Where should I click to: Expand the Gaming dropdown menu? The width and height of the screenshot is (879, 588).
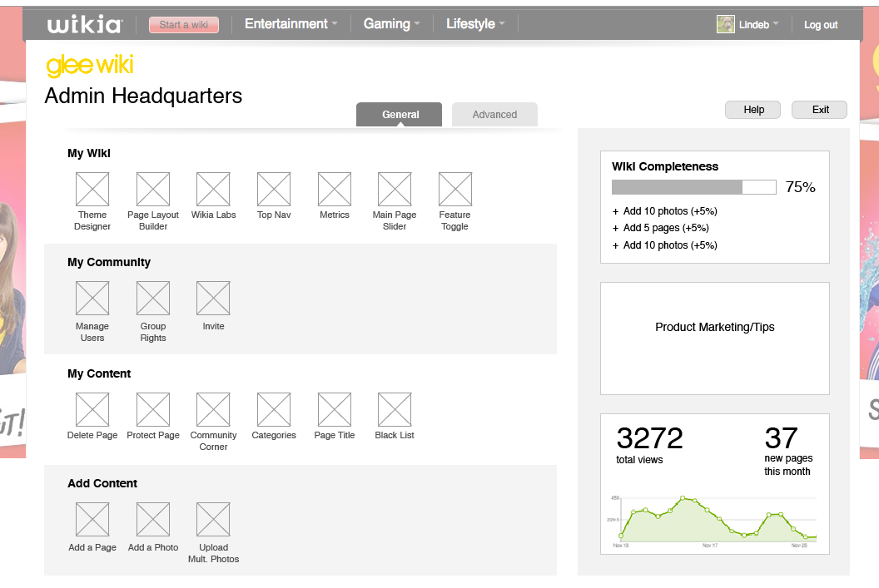[x=391, y=24]
